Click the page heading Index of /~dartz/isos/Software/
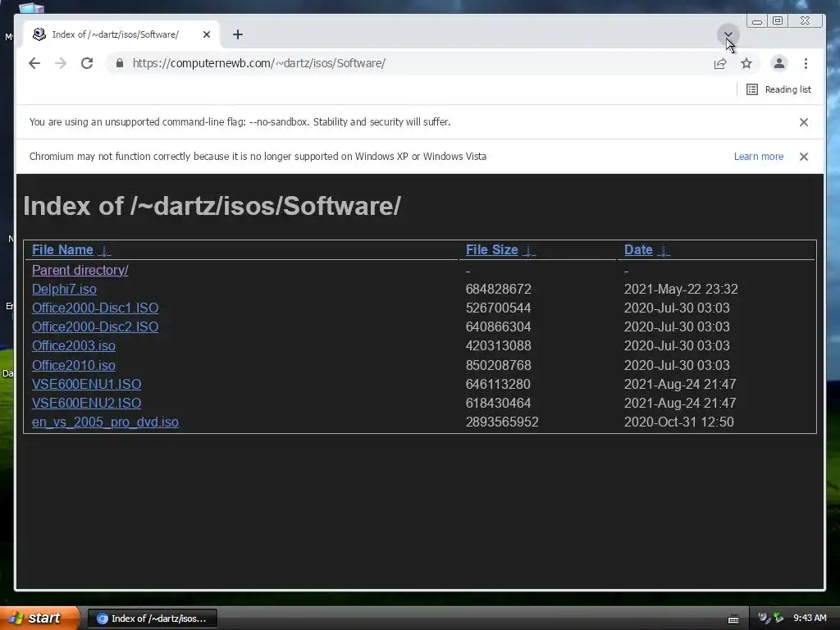840x630 pixels. click(212, 206)
